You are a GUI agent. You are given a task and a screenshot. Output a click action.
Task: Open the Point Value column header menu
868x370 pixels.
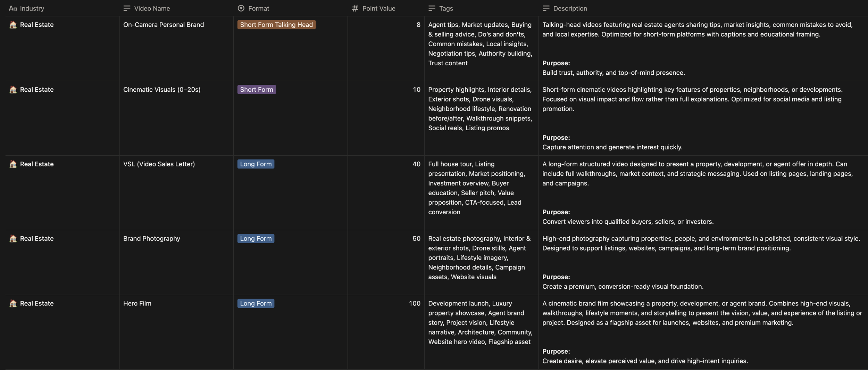tap(378, 8)
